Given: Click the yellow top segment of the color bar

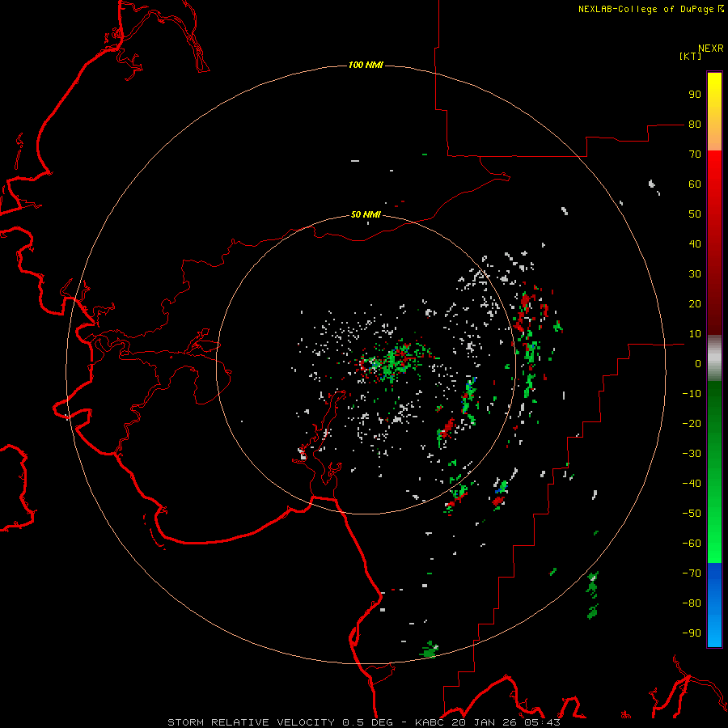Looking at the screenshot, I should (x=714, y=112).
